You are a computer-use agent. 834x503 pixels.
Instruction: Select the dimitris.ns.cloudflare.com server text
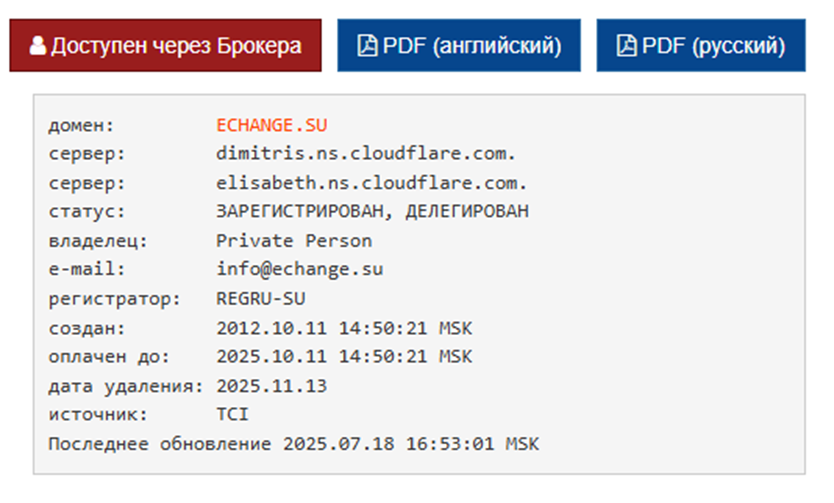point(365,154)
